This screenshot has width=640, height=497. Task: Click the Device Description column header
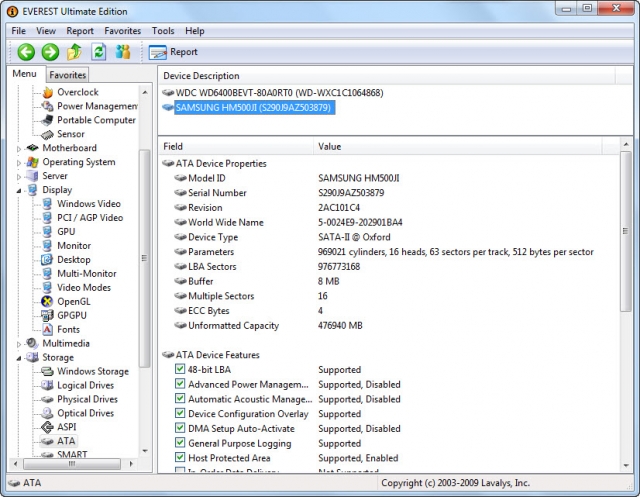coord(387,76)
